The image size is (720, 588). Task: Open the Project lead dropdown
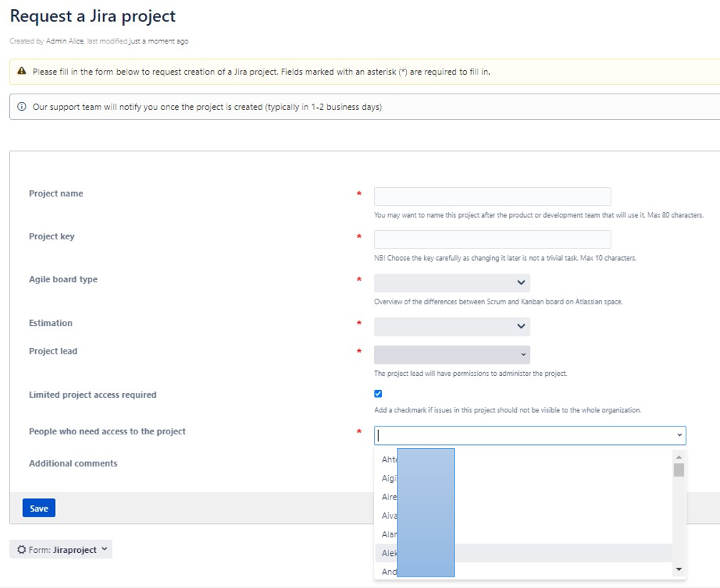click(450, 354)
